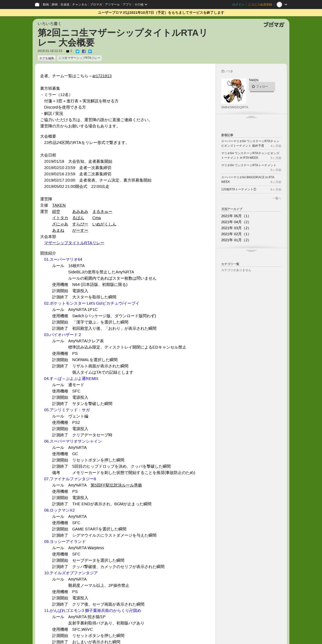Follow author TAKEN with フォロー button
The image size is (322, 644).
(262, 87)
